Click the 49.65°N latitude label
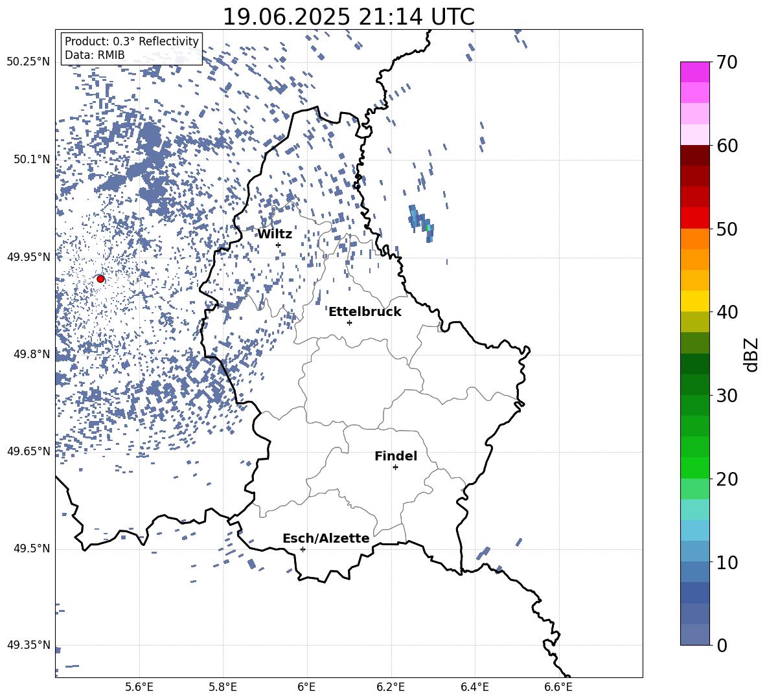The width and height of the screenshot is (767, 700). [29, 451]
